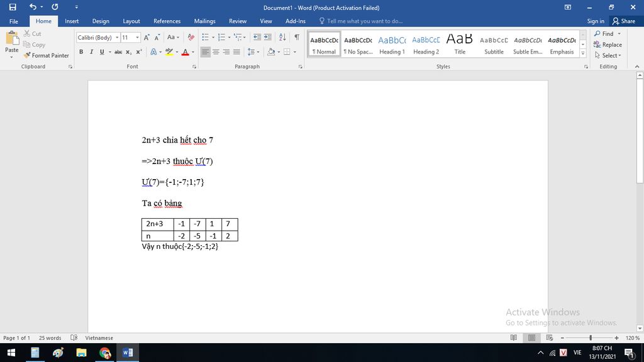
Task: Click the Repeat/Redo arrow icon
Action: click(55, 7)
